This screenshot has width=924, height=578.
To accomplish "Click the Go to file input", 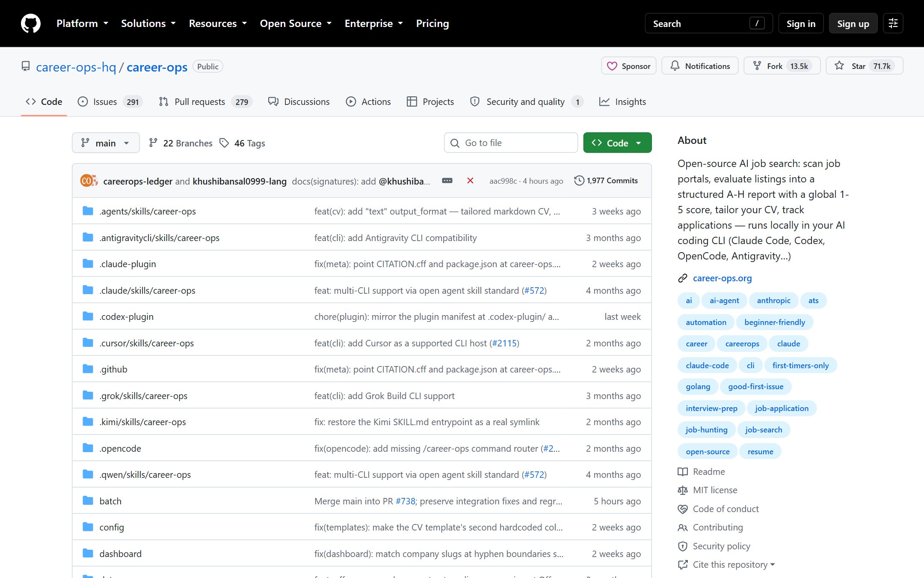I will (511, 143).
